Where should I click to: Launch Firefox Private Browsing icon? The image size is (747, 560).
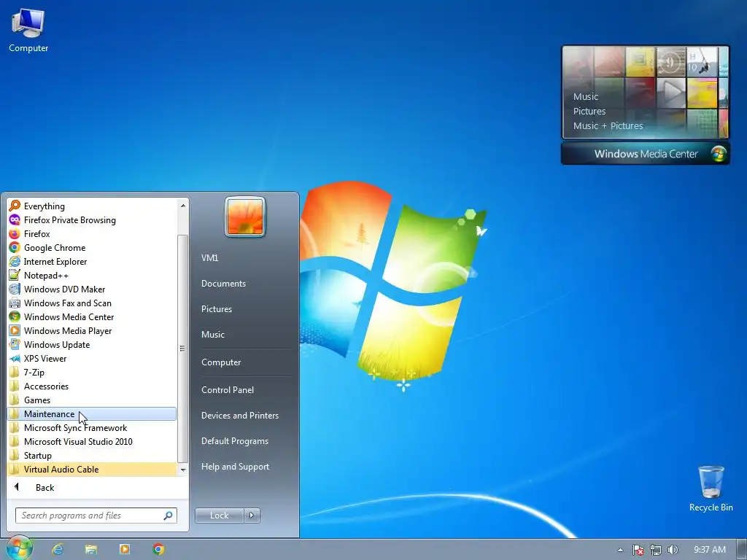pos(15,219)
